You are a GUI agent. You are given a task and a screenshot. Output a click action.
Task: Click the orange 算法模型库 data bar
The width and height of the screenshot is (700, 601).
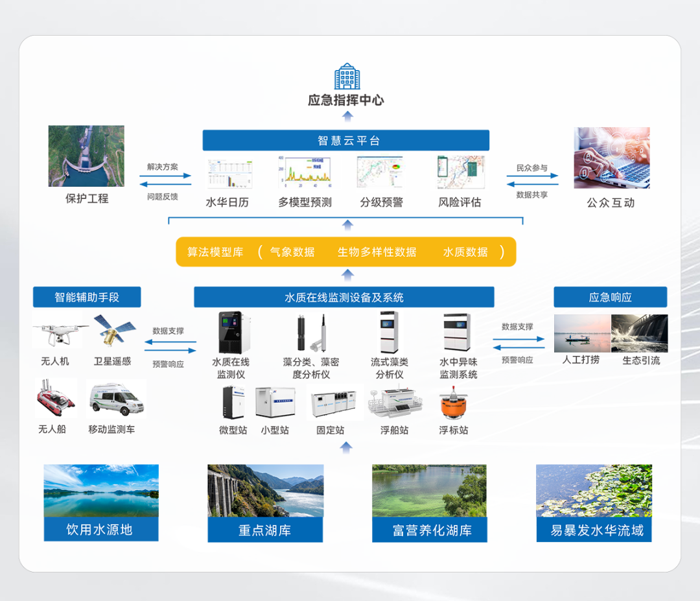[x=346, y=252]
